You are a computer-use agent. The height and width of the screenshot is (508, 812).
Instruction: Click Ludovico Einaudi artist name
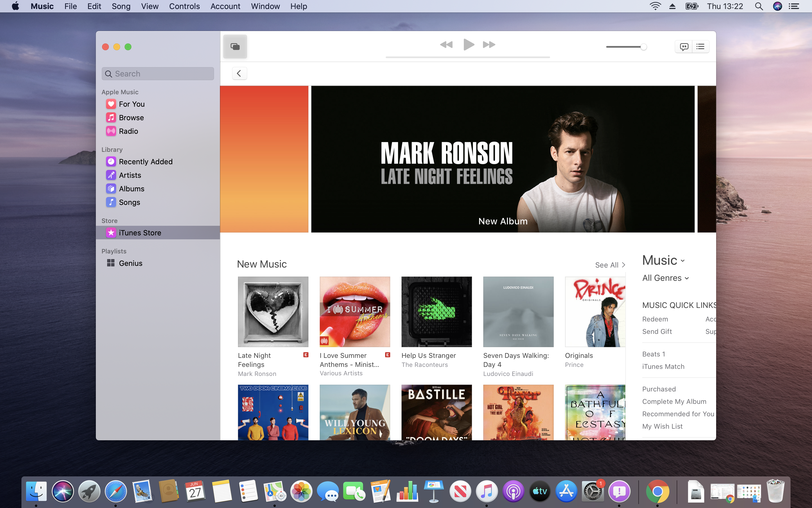[508, 374]
